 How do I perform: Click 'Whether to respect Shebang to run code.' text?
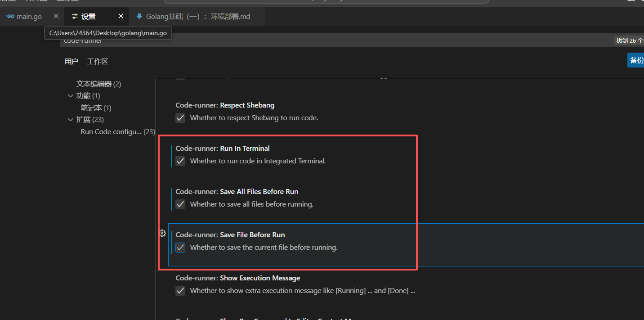254,118
